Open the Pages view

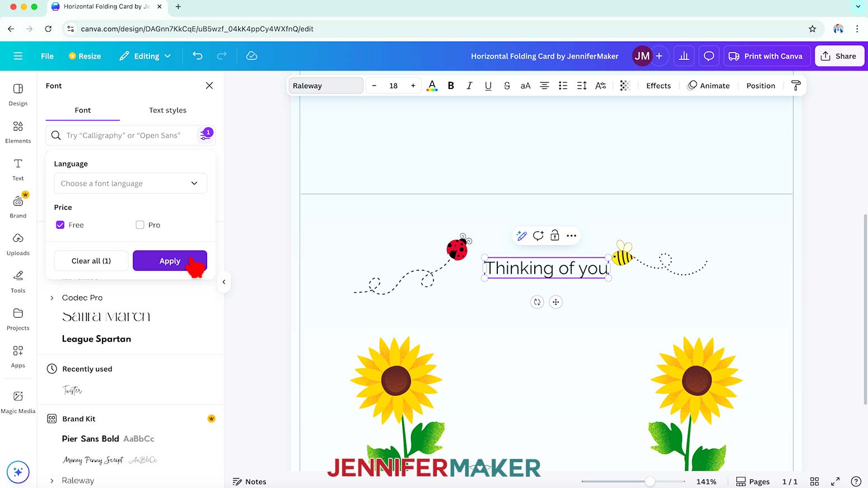(x=753, y=481)
